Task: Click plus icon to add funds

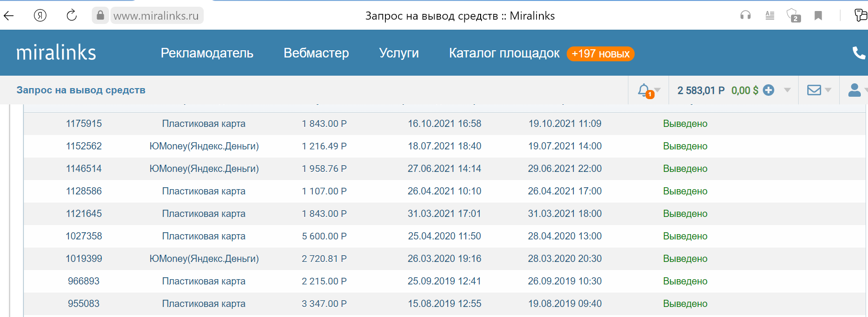Action: pos(769,90)
